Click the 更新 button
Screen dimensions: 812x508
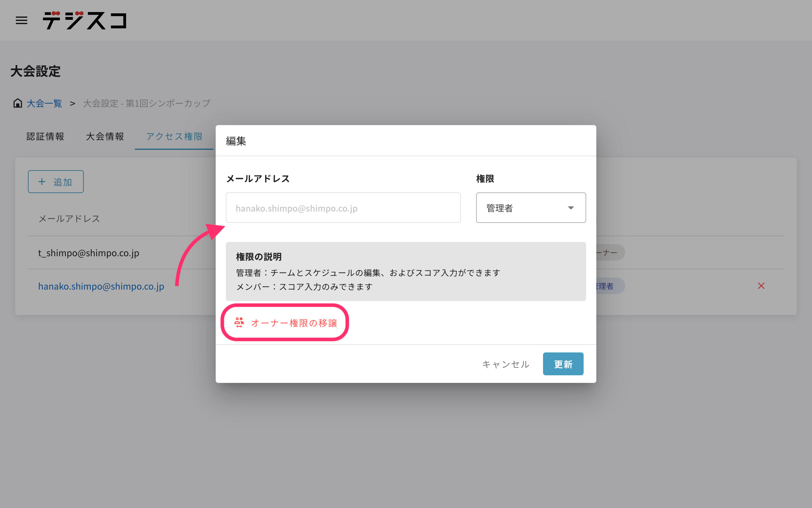[563, 364]
